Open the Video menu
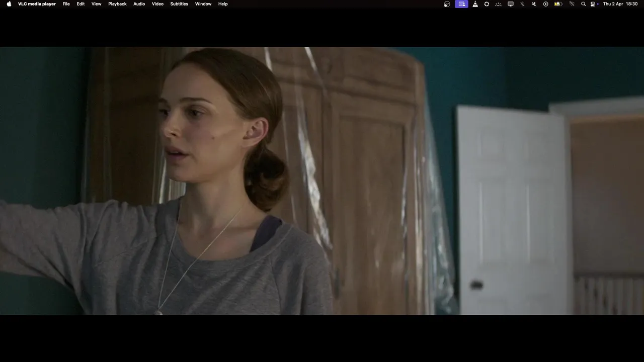This screenshot has width=644, height=362. point(157,4)
